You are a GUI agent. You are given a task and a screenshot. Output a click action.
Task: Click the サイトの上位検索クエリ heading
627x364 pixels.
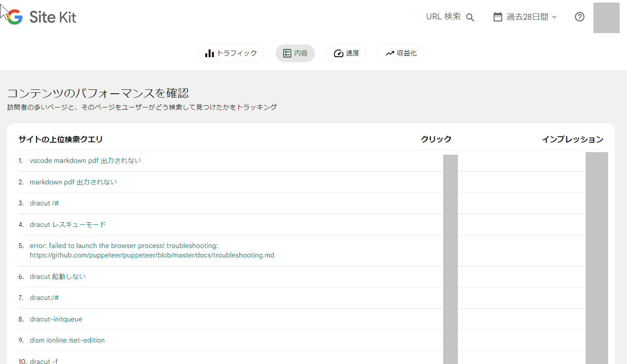[x=61, y=139]
